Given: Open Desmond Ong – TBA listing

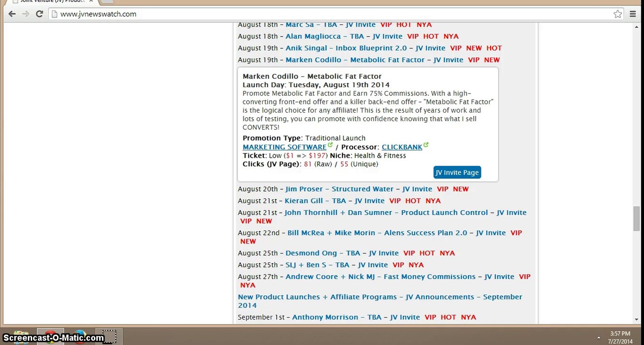Looking at the screenshot, I should (x=323, y=253).
